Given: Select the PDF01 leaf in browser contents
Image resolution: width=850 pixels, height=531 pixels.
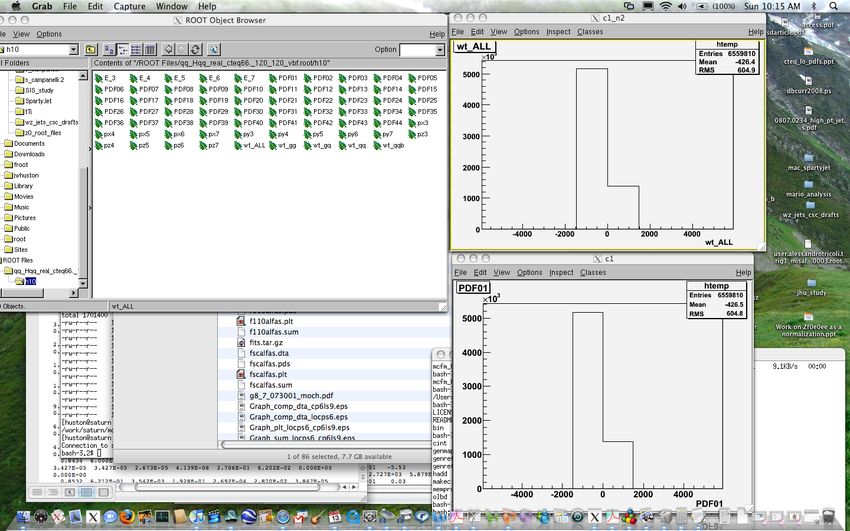Looking at the screenshot, I should click(282, 78).
